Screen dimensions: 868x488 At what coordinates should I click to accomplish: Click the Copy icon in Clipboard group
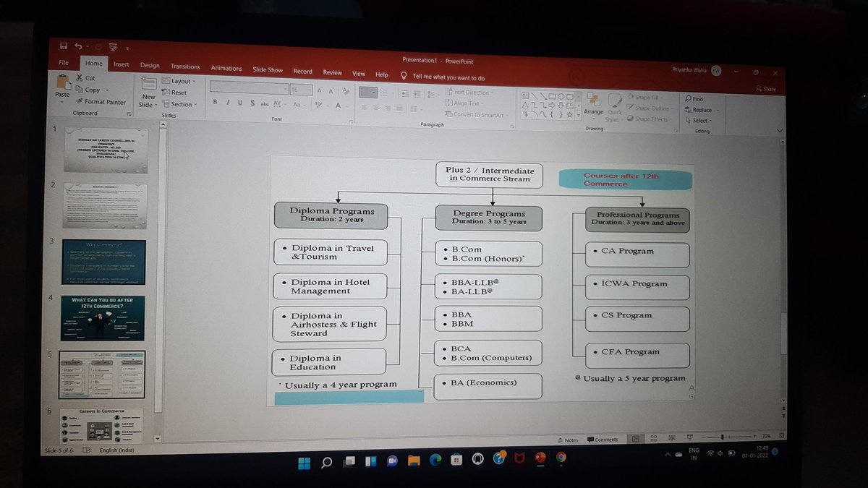click(x=80, y=90)
